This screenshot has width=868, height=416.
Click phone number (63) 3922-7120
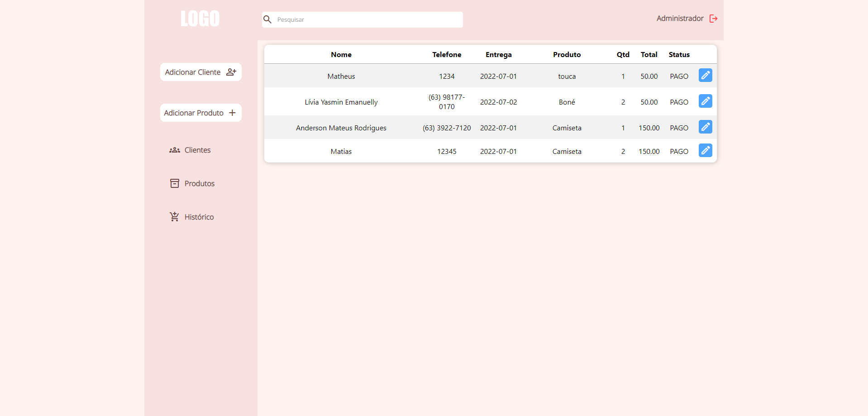click(447, 128)
